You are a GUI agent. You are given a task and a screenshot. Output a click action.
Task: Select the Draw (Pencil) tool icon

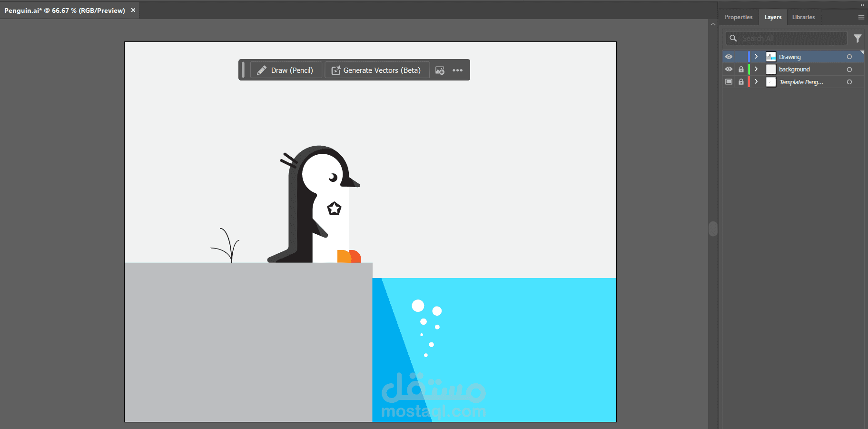click(262, 70)
